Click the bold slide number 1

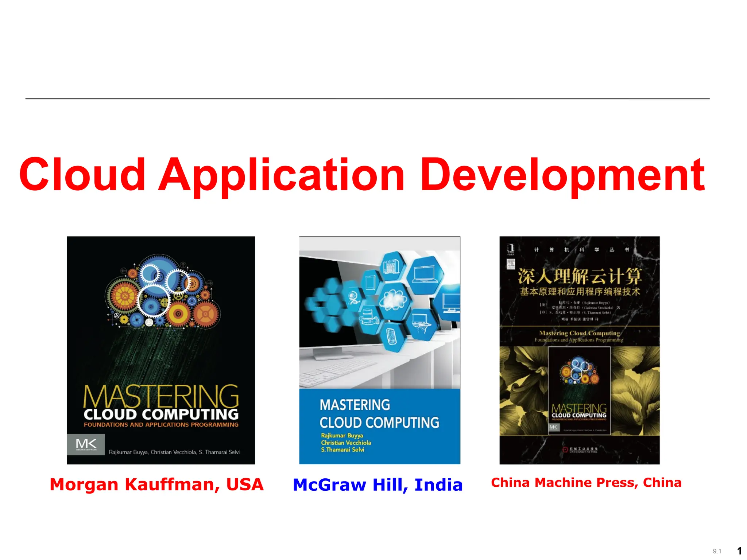(739, 551)
